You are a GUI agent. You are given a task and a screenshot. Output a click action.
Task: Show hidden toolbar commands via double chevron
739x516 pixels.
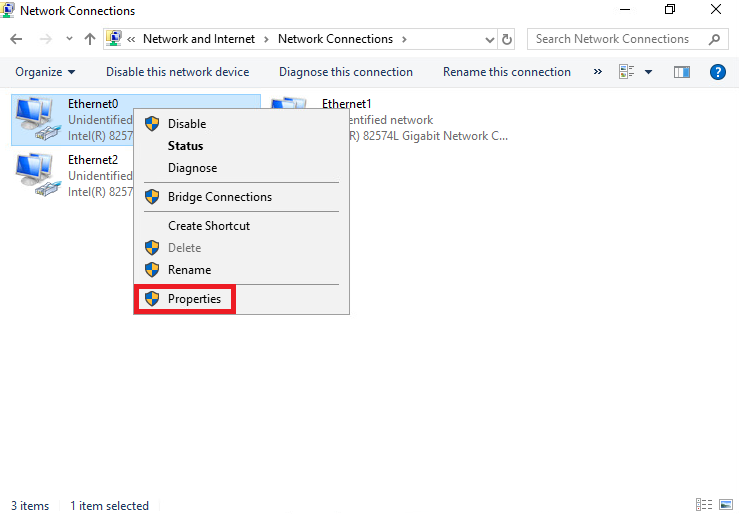pos(598,72)
